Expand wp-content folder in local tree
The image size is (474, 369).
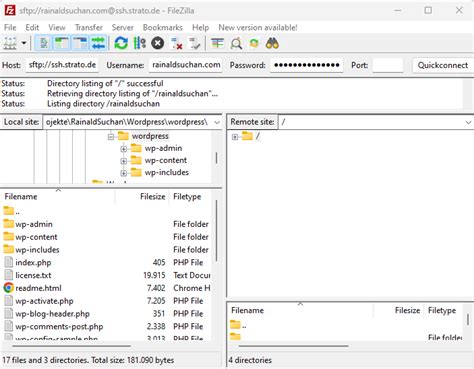pos(124,161)
